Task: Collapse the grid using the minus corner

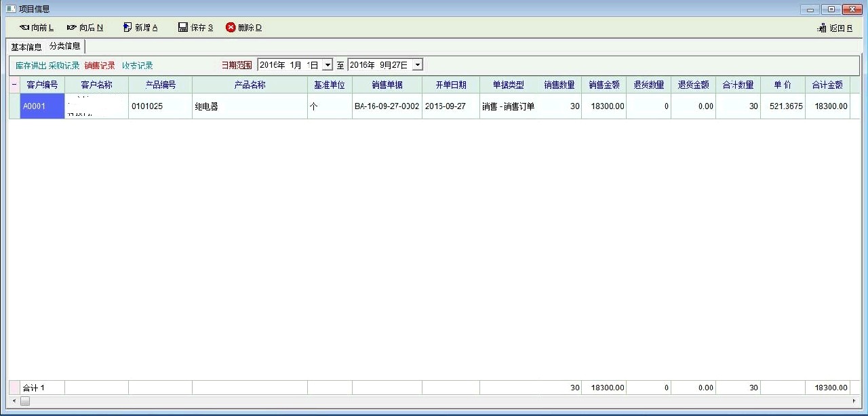Action: [14, 85]
